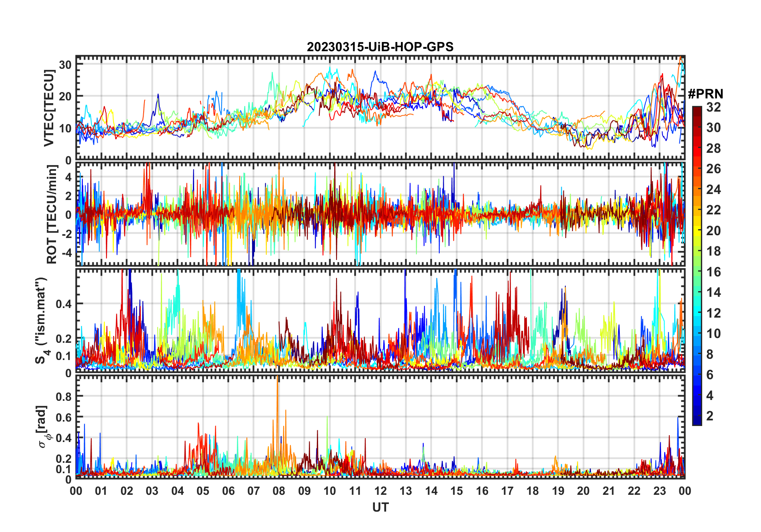Click colorbar tick label 30
The width and height of the screenshot is (761, 532).
pyautogui.click(x=713, y=127)
